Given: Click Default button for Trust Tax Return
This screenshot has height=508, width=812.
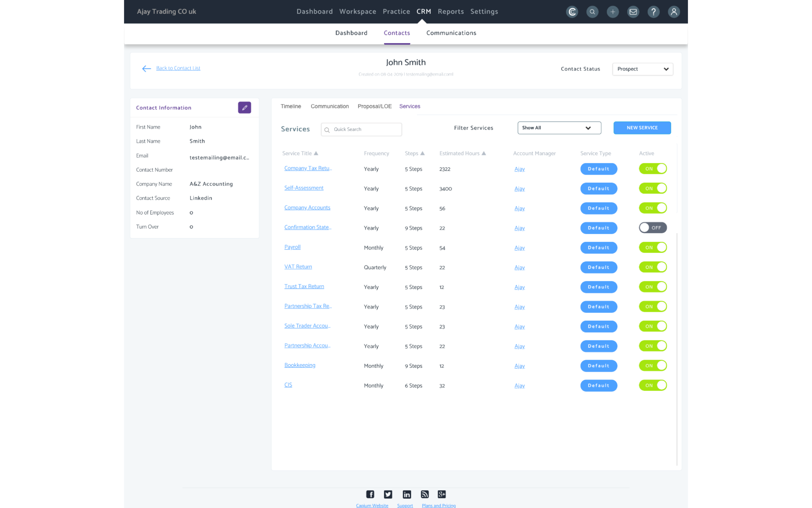Looking at the screenshot, I should pyautogui.click(x=599, y=287).
